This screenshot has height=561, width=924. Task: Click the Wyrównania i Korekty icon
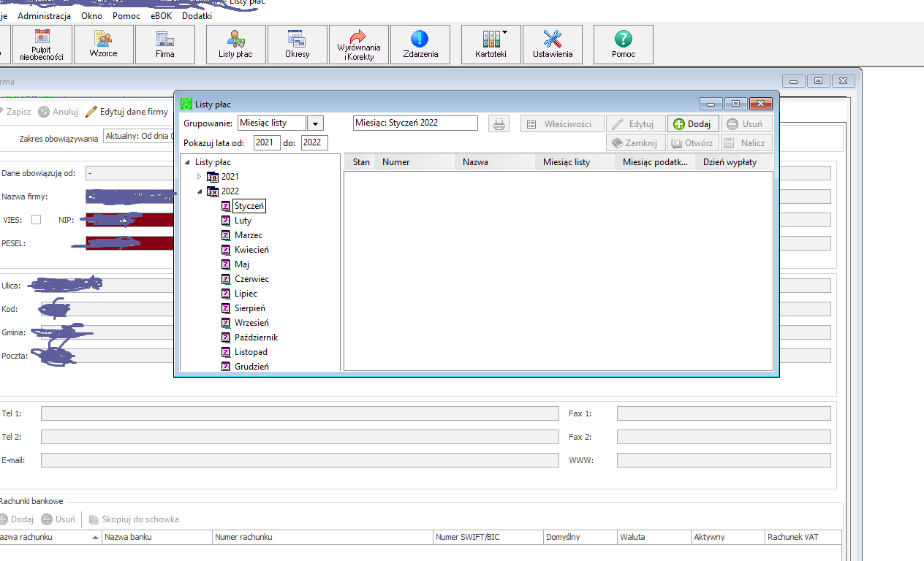(x=358, y=45)
